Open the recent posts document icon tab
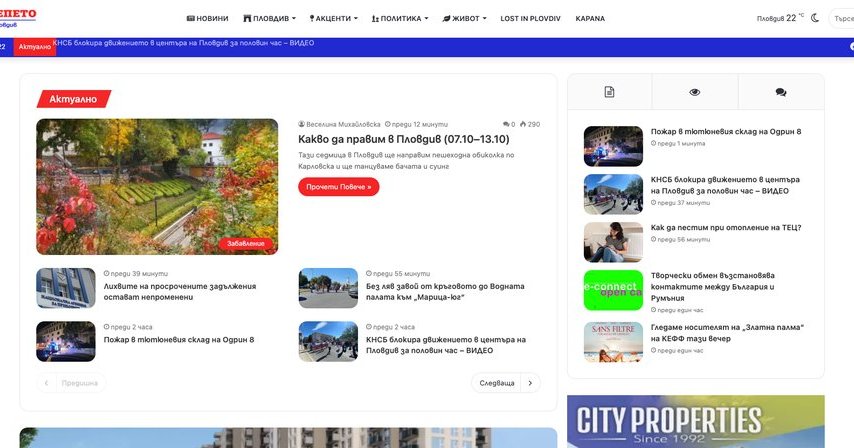Viewport: 854px width, 448px height. pos(609,92)
